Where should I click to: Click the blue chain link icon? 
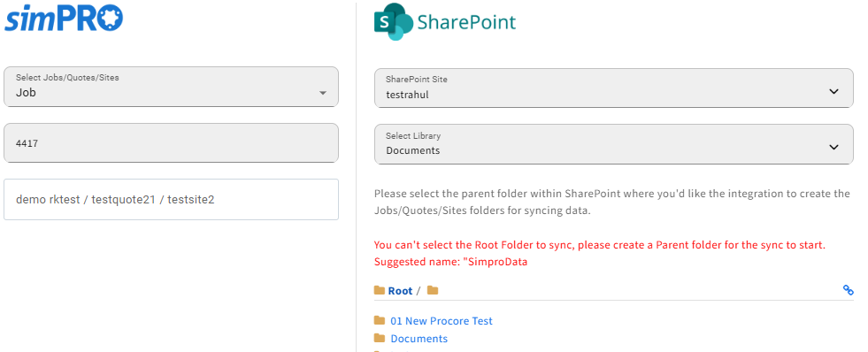(848, 290)
